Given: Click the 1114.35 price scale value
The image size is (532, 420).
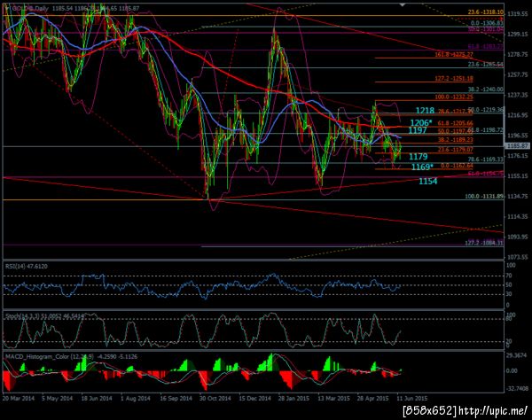Looking at the screenshot, I should pyautogui.click(x=518, y=216).
